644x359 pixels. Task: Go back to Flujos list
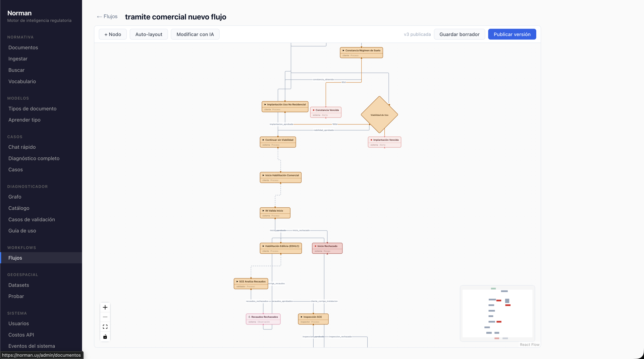tap(107, 16)
